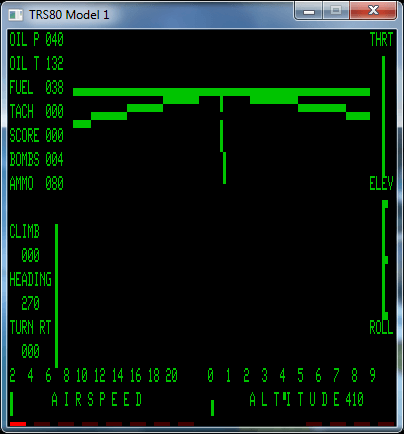Image resolution: width=404 pixels, height=434 pixels.
Task: Click the TACH 000 readout
Action: point(36,111)
